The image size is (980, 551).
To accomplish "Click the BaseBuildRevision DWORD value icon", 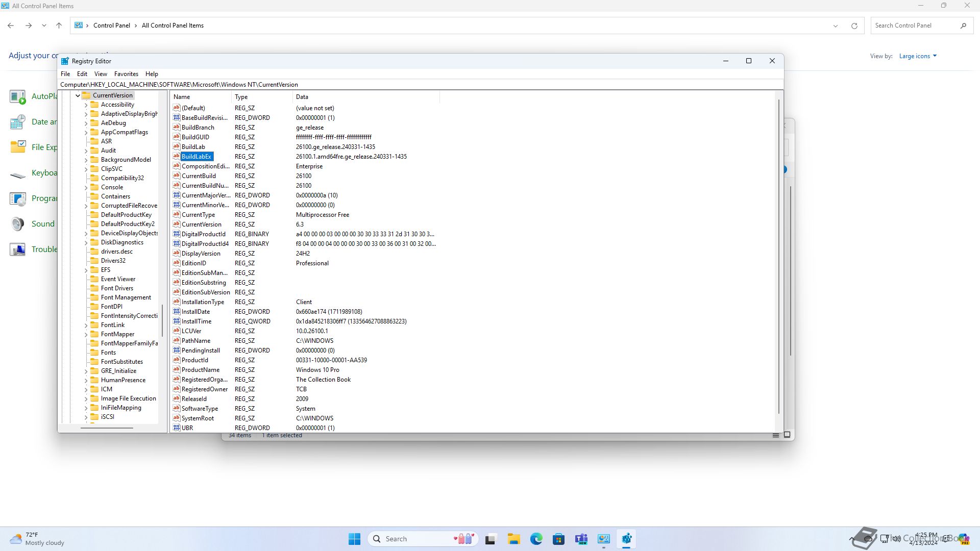I will click(177, 118).
